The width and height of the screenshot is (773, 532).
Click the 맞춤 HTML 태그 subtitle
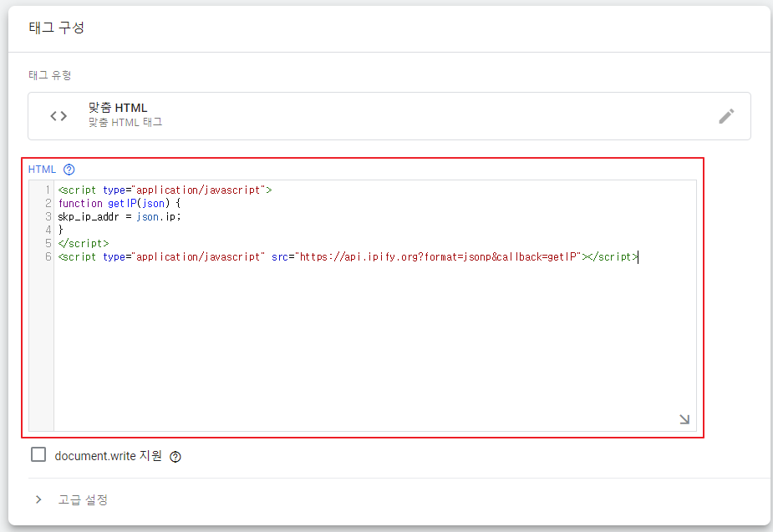(x=125, y=122)
